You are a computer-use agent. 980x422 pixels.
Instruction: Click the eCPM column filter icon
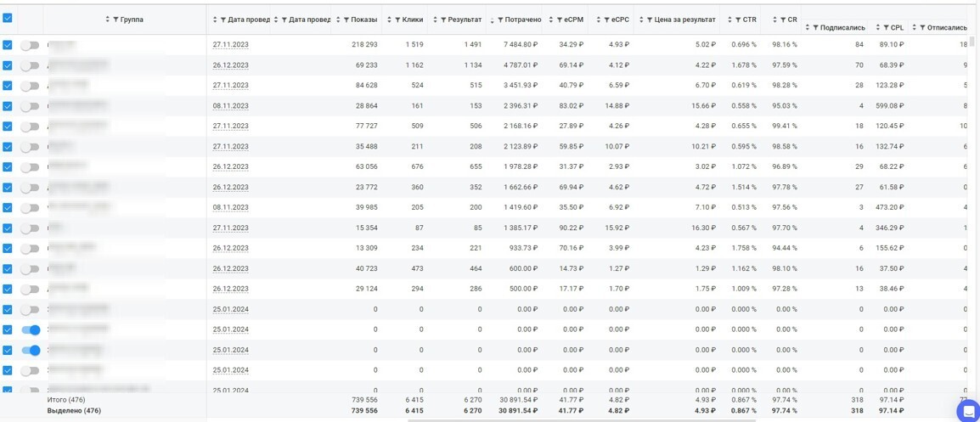point(560,20)
